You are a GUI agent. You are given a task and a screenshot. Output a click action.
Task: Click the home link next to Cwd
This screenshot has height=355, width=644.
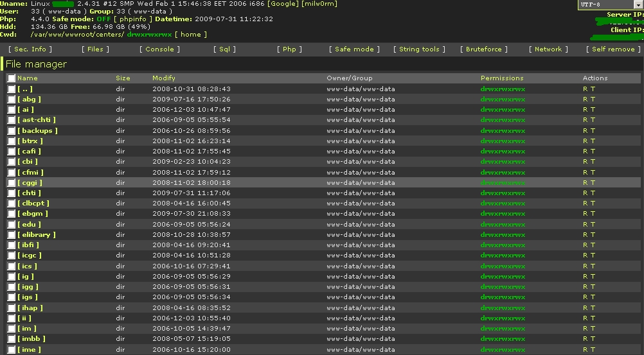coord(191,35)
